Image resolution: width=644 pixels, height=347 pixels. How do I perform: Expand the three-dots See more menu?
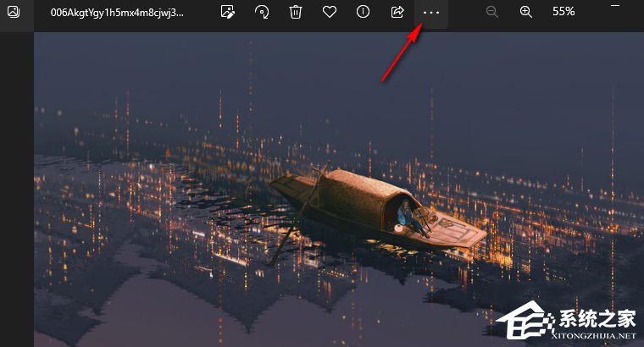[431, 13]
